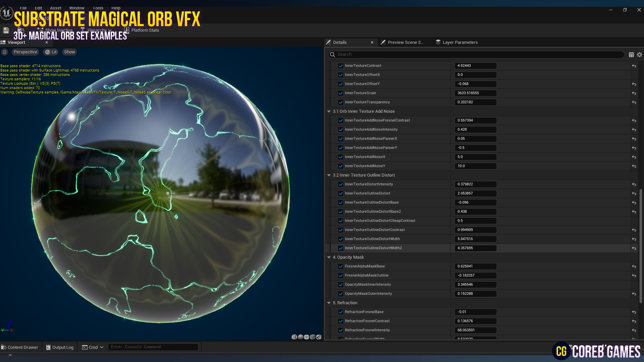Toggle the RefractionFresnelIntensity checkbox
The image size is (644, 362).
coord(341,330)
